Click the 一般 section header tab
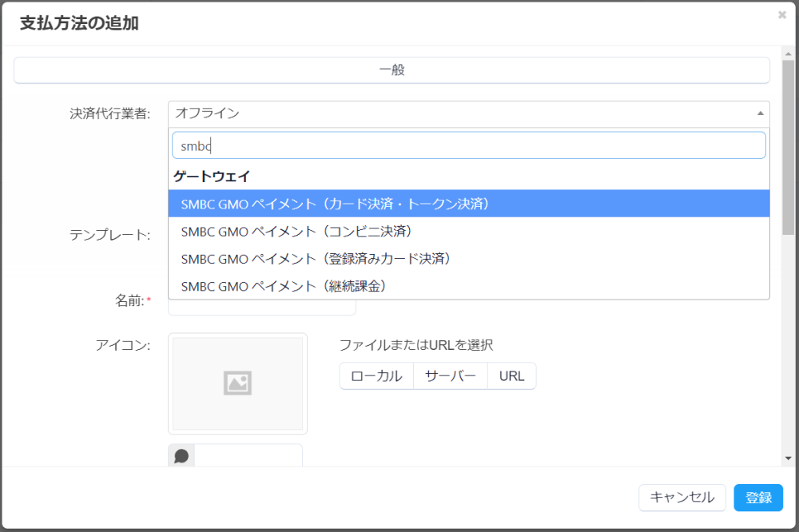This screenshot has width=799, height=532. (x=392, y=70)
